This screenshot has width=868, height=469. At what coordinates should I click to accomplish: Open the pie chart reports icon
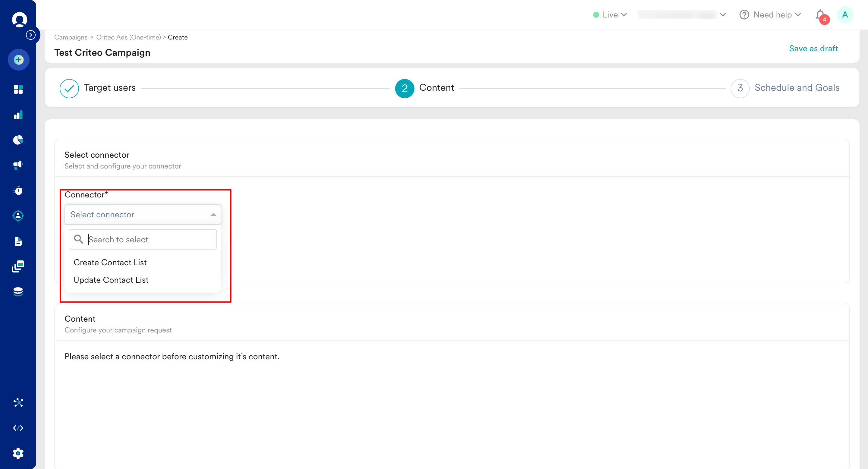tap(18, 140)
